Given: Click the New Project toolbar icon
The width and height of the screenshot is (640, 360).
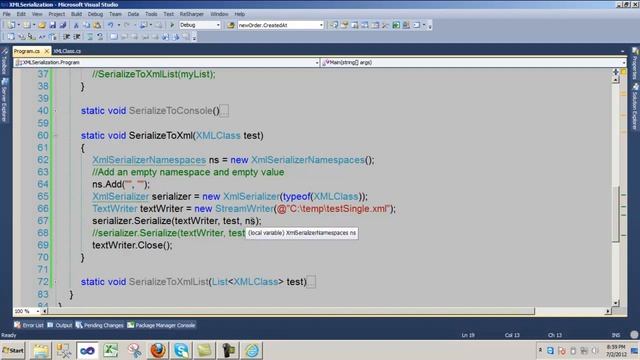Looking at the screenshot, I should (x=11, y=25).
